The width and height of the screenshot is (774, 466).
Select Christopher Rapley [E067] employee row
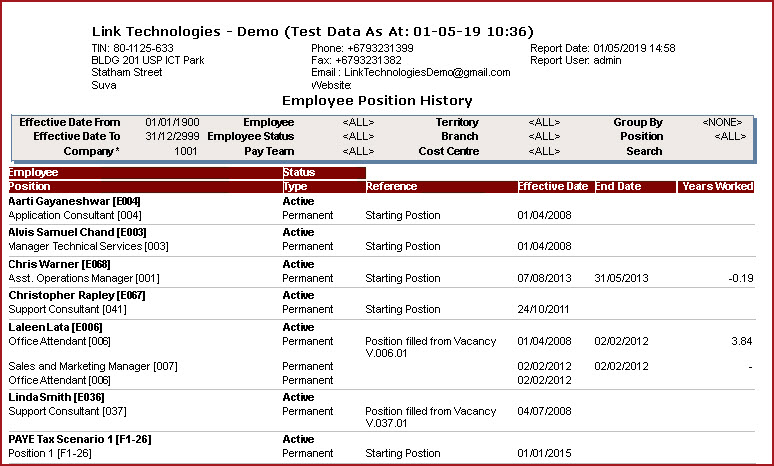click(77, 295)
